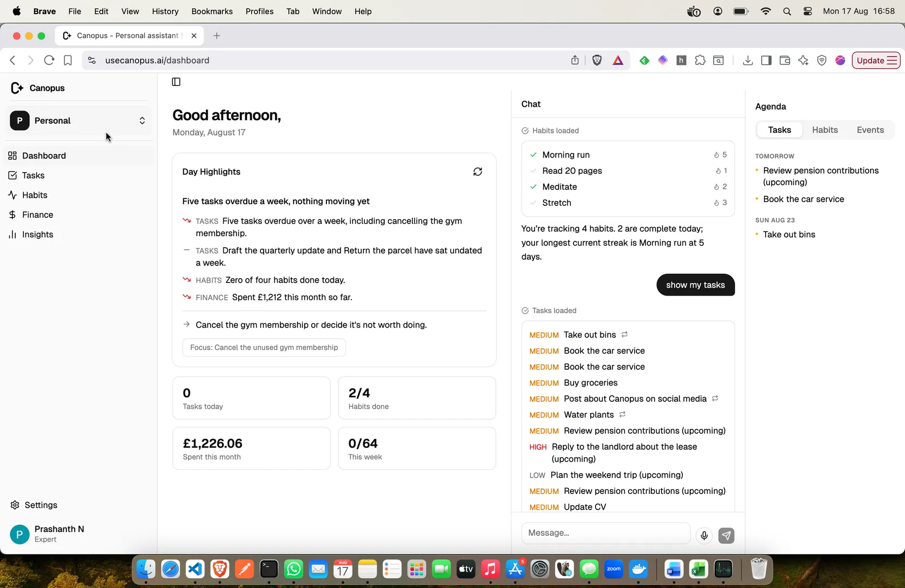Click the Brave Shields lion icon
Screen dimensions: 905x588
click(597, 60)
